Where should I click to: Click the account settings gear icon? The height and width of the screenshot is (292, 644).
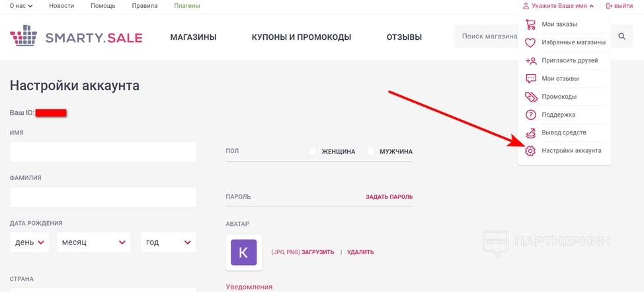pos(530,151)
